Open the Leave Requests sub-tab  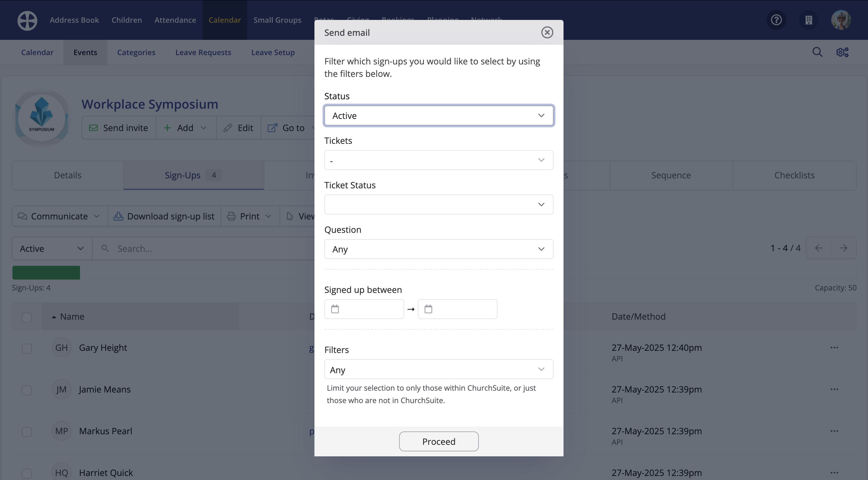203,52
